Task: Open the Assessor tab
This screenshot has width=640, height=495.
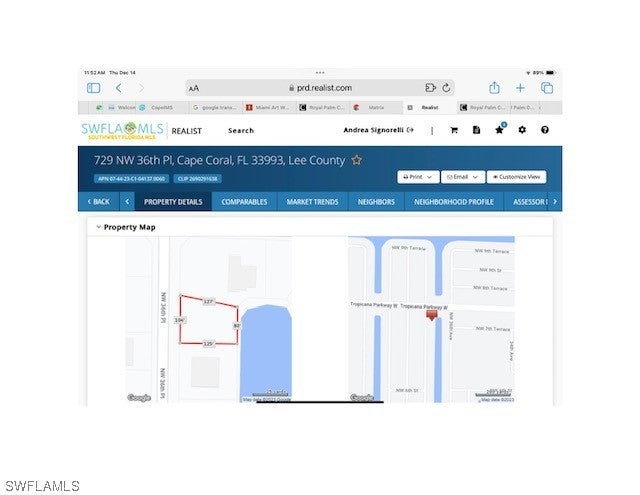Action: (527, 202)
